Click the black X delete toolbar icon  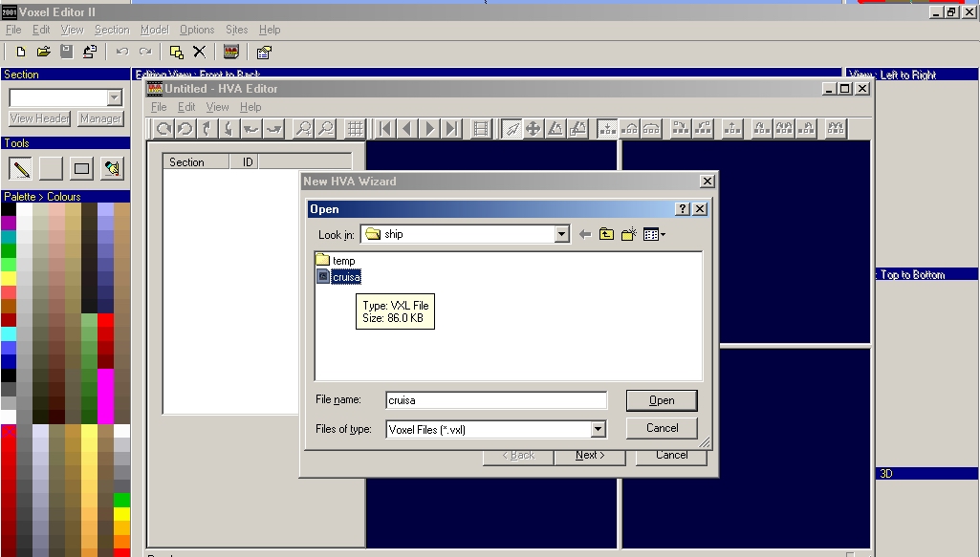199,53
